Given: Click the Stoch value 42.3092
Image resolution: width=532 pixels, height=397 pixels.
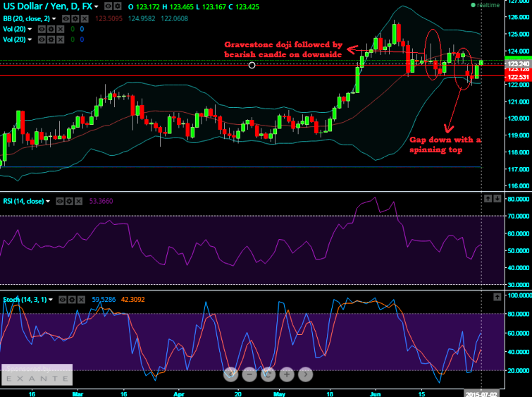Looking at the screenshot, I should coord(133,300).
